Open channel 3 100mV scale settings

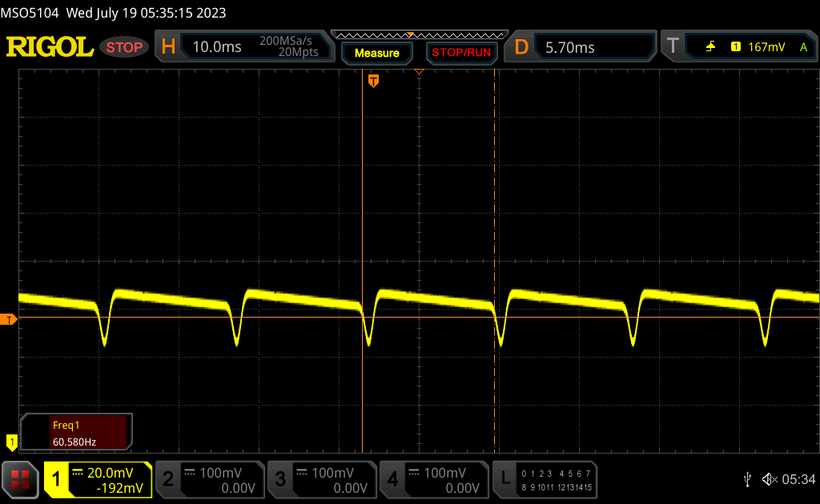[x=332, y=473]
